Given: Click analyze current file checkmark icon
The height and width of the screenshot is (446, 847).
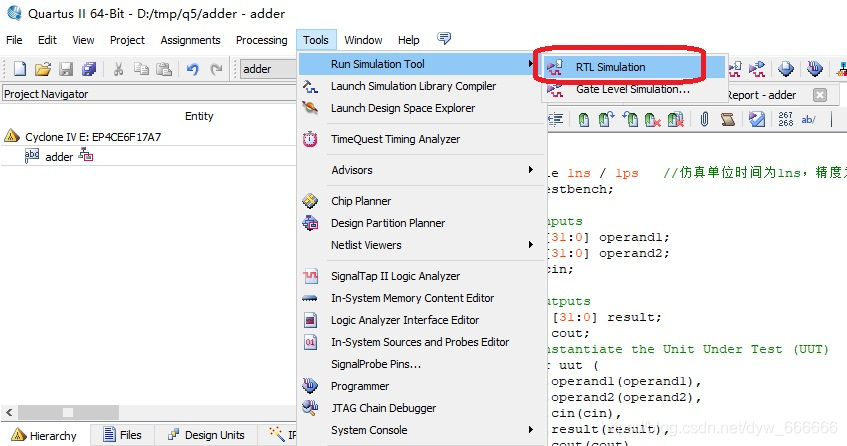Looking at the screenshot, I should pyautogui.click(x=757, y=119).
